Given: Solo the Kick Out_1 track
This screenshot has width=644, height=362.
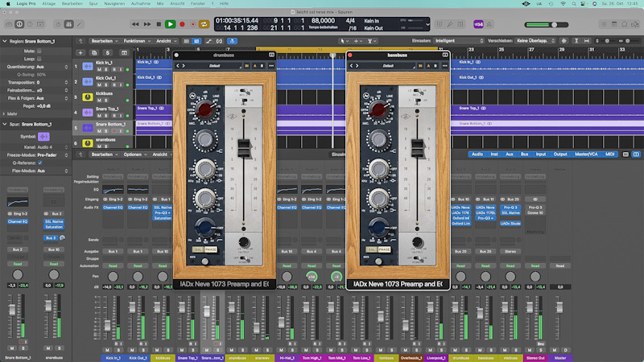Looking at the screenshot, I should (x=106, y=85).
